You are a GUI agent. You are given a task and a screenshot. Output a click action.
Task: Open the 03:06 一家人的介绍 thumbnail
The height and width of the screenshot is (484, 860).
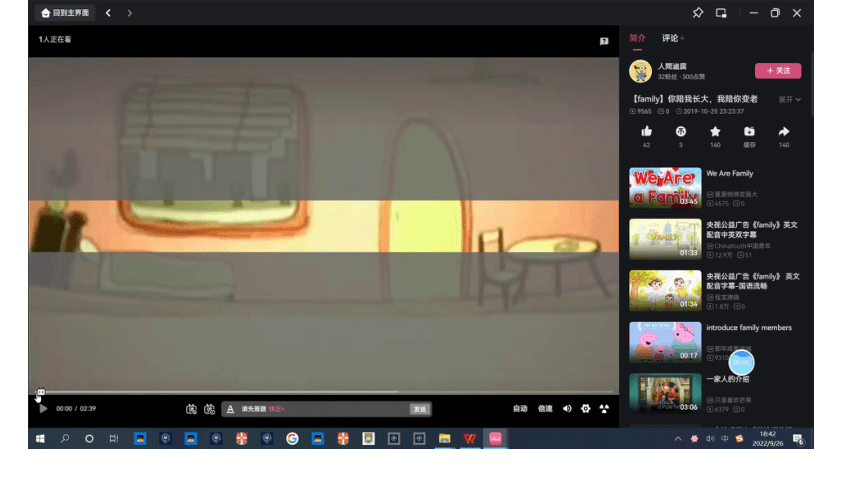[x=665, y=393]
